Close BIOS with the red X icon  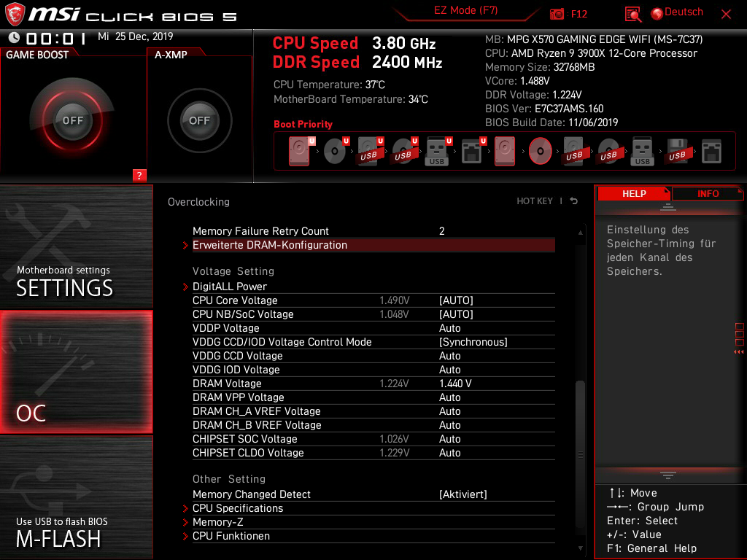pos(726,15)
